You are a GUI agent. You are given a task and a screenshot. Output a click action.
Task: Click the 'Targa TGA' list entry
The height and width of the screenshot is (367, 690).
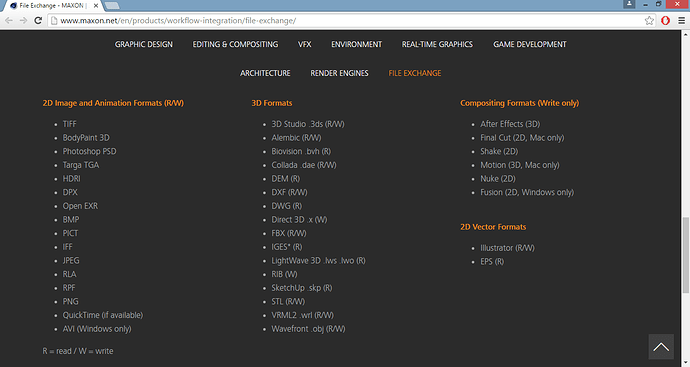click(81, 165)
